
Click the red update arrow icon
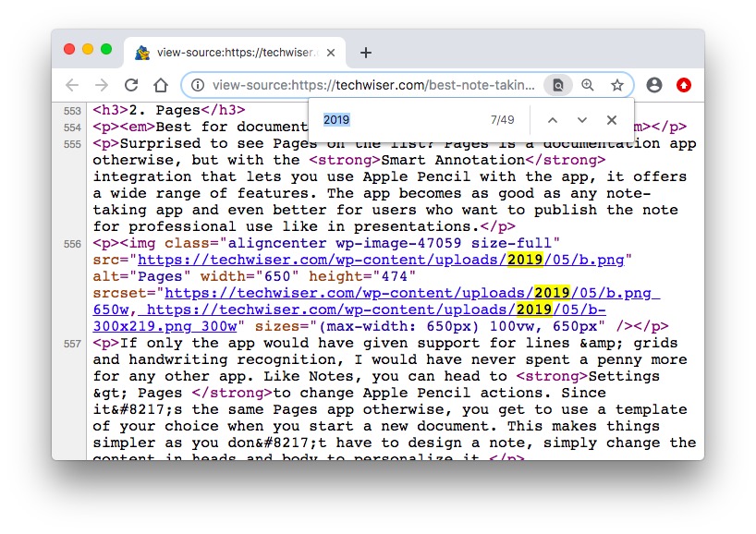pos(684,85)
